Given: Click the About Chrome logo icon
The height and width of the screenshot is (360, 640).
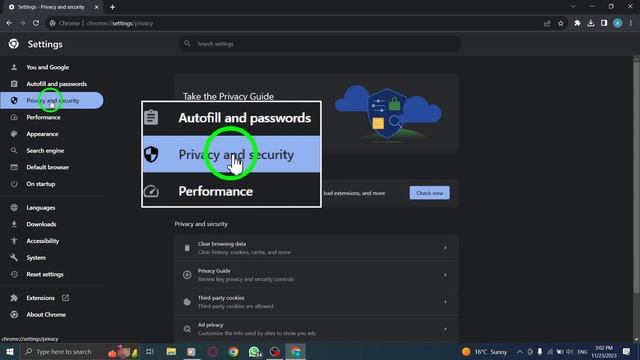Looking at the screenshot, I should (x=14, y=315).
